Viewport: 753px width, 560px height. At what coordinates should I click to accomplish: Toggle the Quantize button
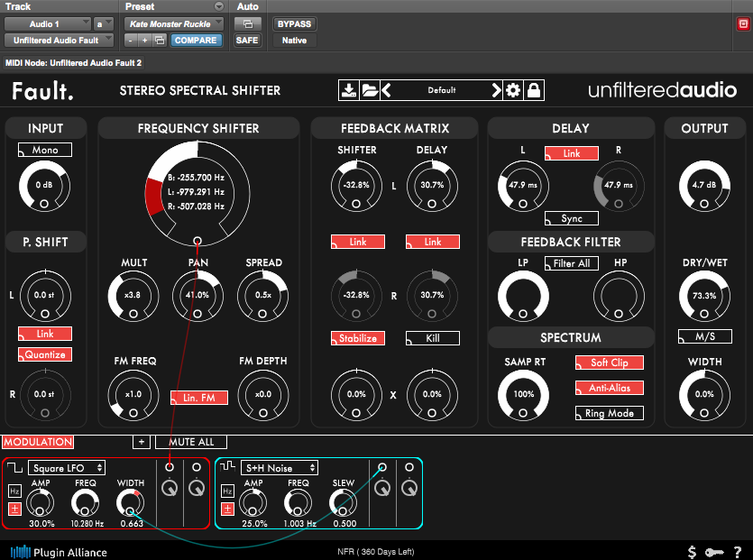(45, 354)
